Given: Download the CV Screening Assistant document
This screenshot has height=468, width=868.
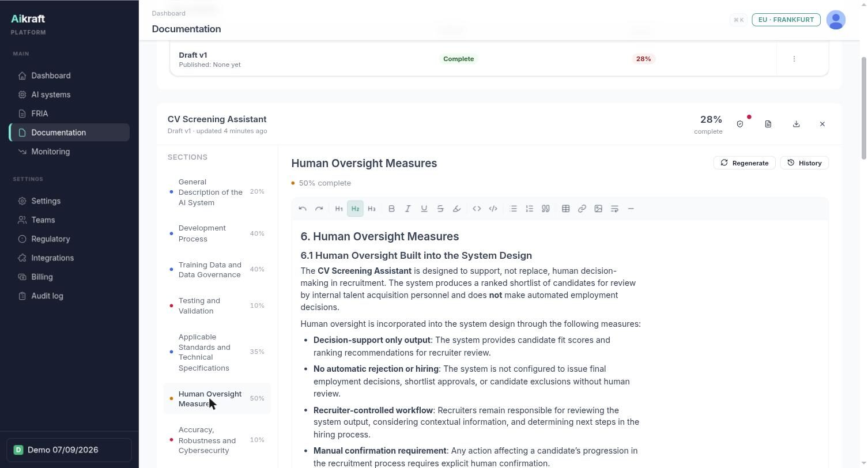Looking at the screenshot, I should pos(796,124).
